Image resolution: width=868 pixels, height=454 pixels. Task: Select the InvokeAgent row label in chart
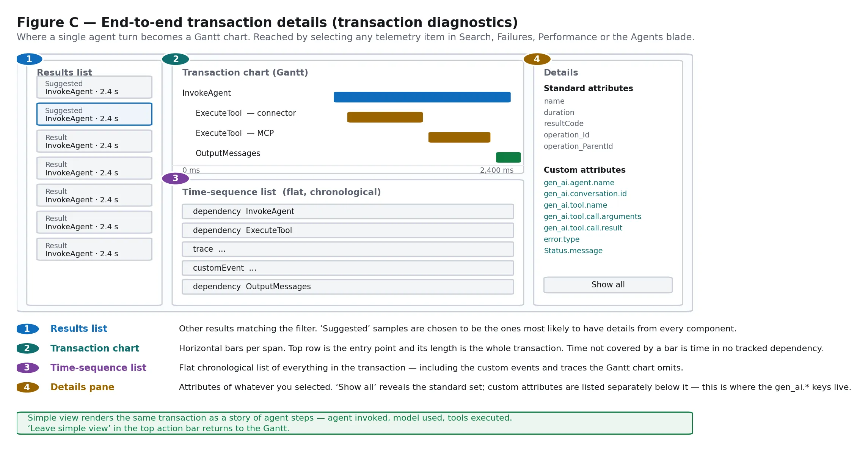[x=206, y=93]
